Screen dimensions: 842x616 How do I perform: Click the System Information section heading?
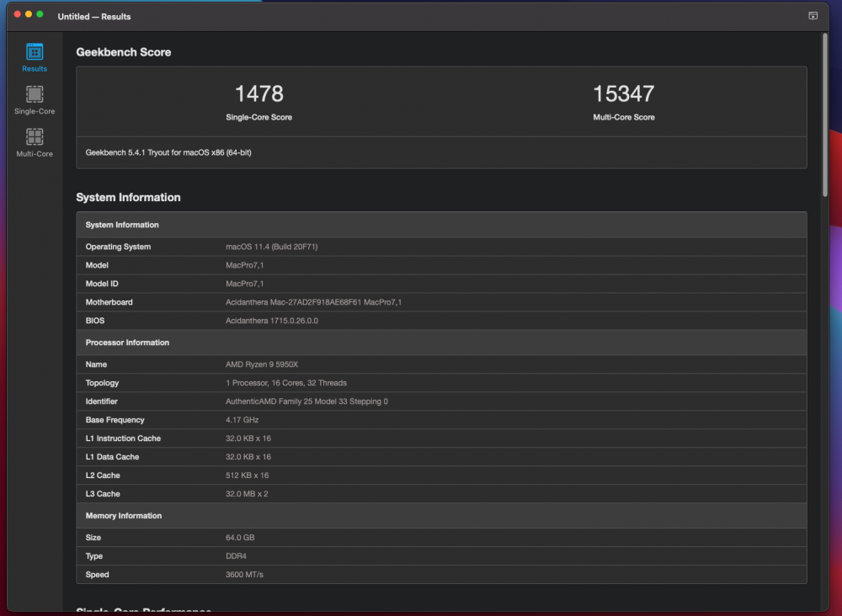[128, 198]
